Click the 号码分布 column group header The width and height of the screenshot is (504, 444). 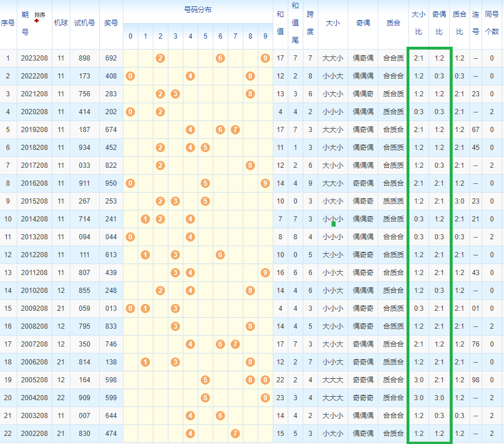tap(197, 10)
